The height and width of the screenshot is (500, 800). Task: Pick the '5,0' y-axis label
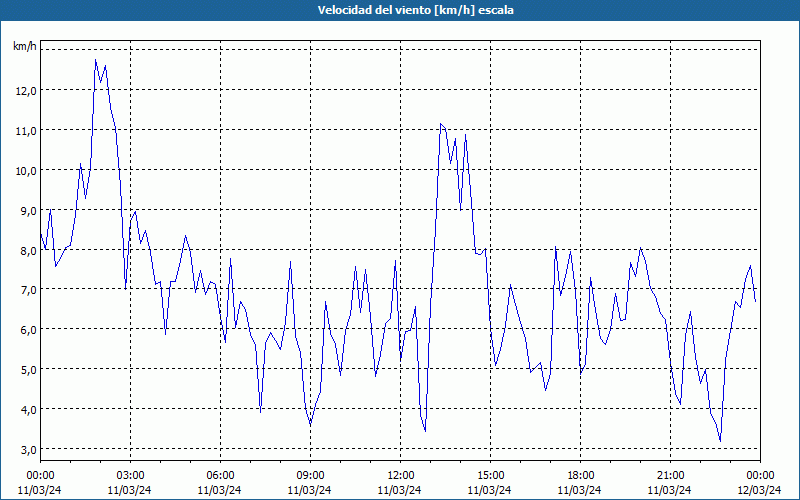pos(29,369)
